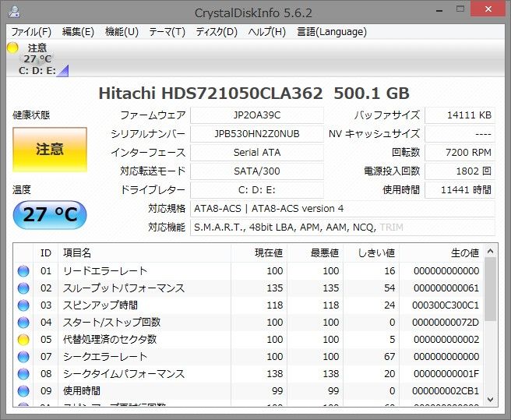Click the yellow status dot for row 05

pyautogui.click(x=23, y=340)
